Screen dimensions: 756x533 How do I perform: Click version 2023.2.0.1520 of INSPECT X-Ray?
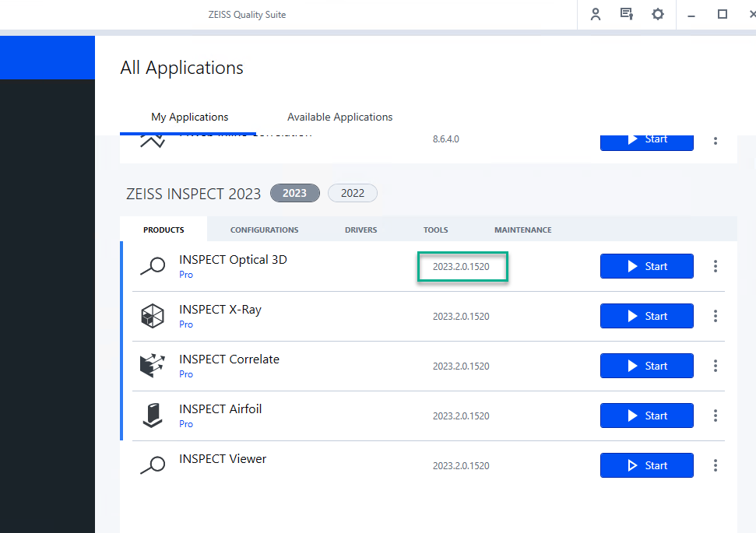(461, 317)
